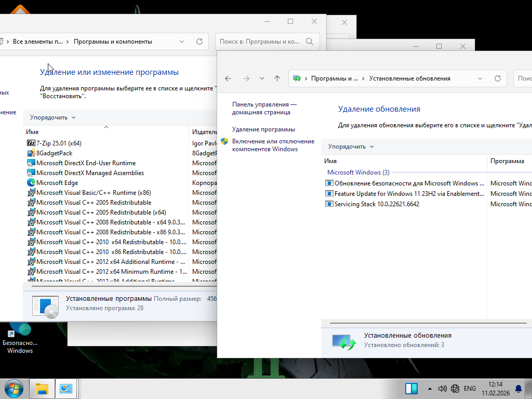Select the Microsoft Edge icon in the list
Screen dimensions: 532x399
(31, 183)
